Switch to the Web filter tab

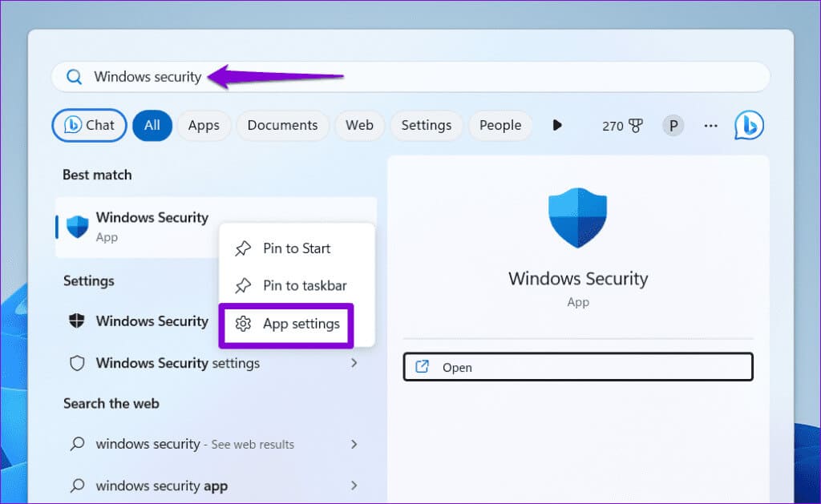pyautogui.click(x=359, y=126)
